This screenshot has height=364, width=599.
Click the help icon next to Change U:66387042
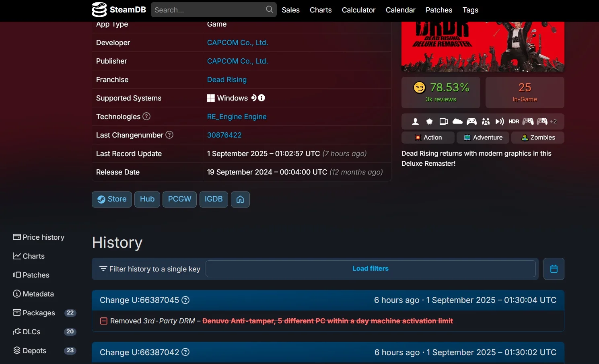pos(185,352)
